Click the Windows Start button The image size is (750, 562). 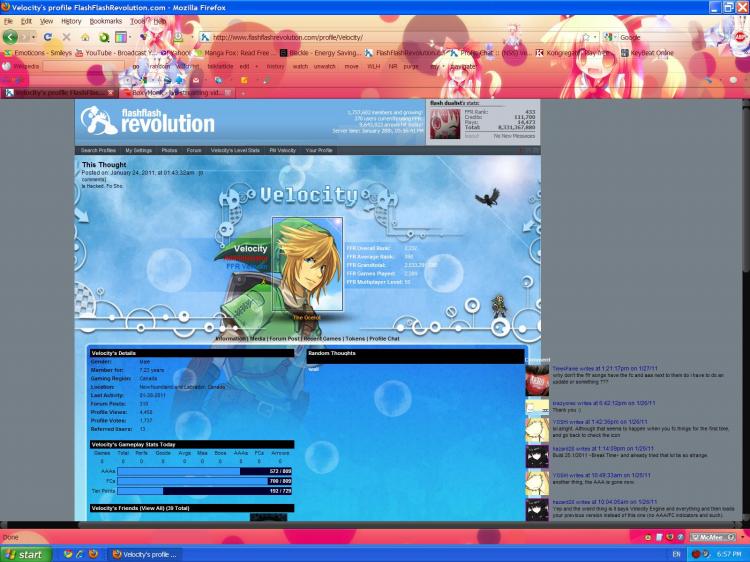tap(26, 554)
